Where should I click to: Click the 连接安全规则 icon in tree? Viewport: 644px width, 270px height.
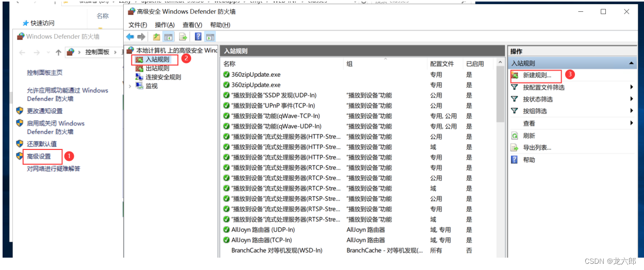tap(139, 77)
